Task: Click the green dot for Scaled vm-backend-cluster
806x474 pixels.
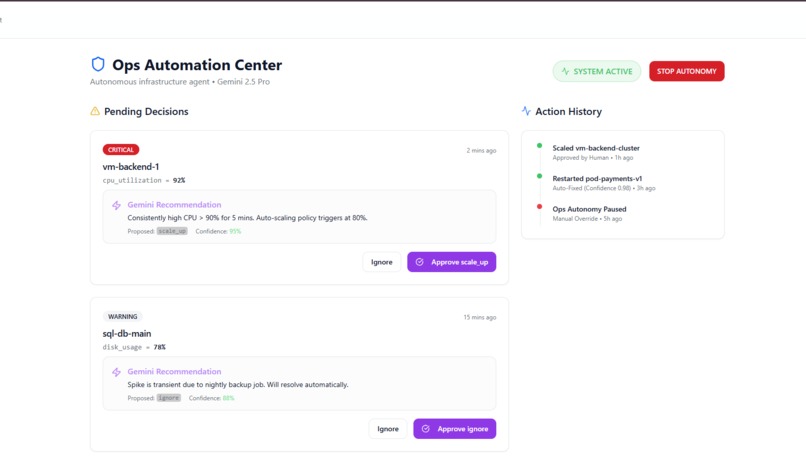Action: [539, 145]
